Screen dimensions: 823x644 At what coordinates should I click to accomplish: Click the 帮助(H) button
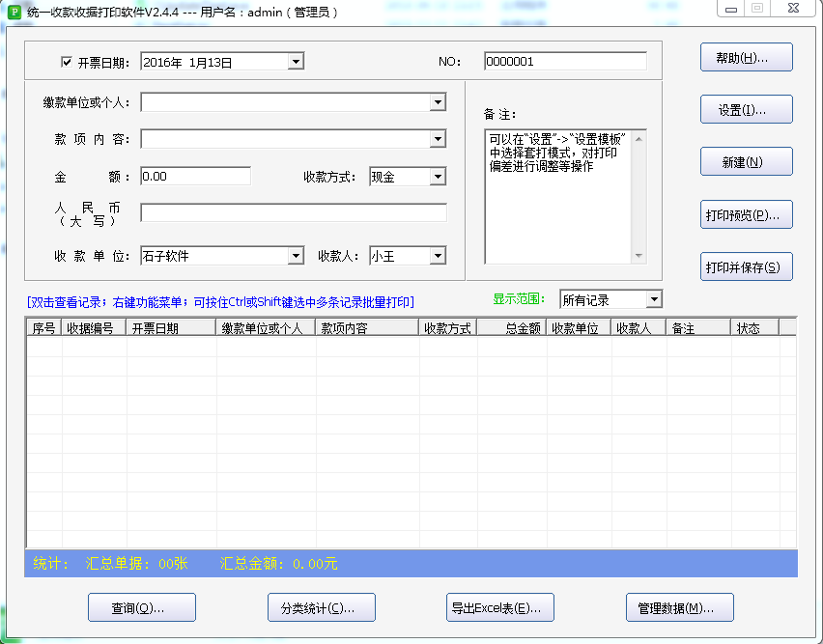point(746,56)
